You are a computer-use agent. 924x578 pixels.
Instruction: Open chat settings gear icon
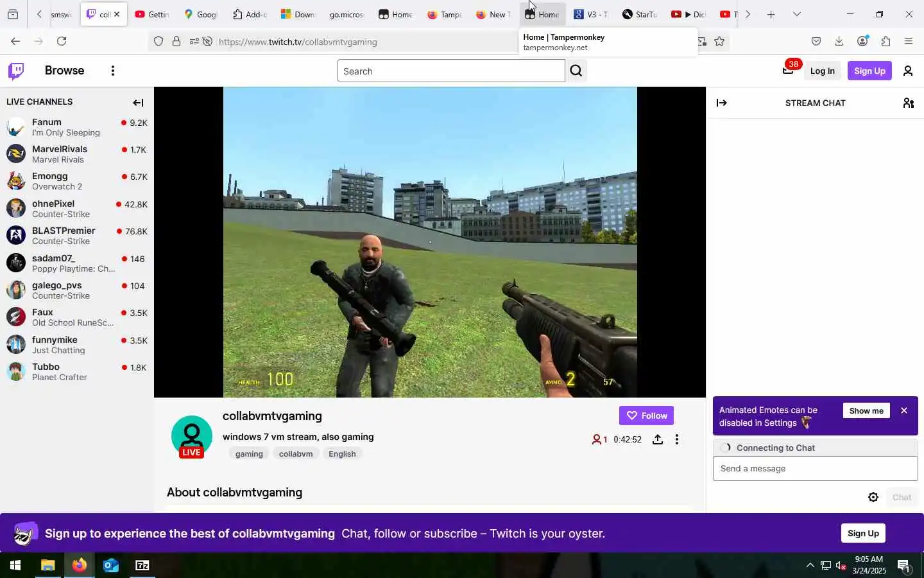(873, 497)
